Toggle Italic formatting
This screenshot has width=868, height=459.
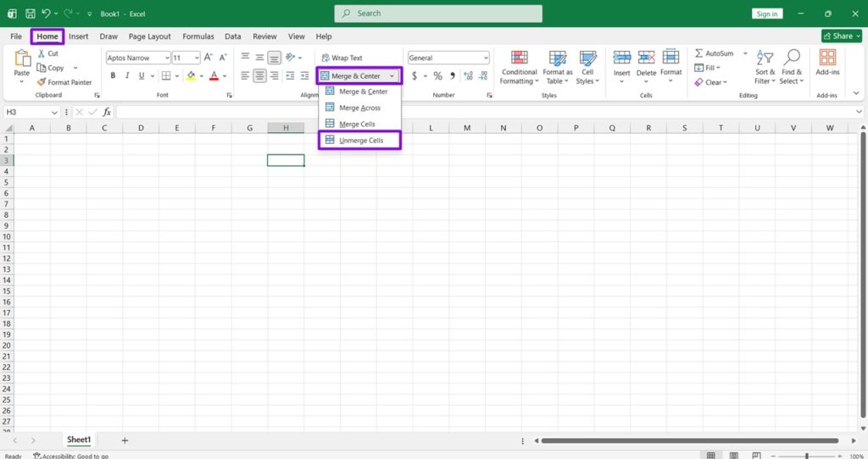tap(127, 75)
